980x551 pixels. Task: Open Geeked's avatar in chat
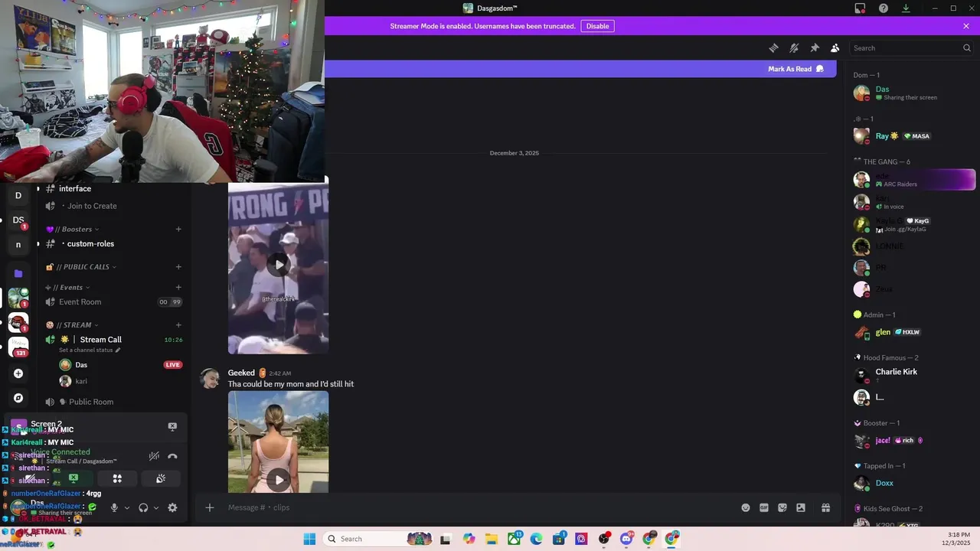tap(210, 379)
